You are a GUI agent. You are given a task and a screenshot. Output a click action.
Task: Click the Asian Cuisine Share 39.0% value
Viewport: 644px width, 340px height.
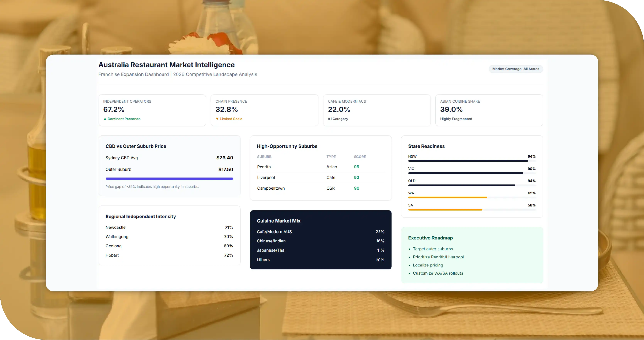coord(451,109)
